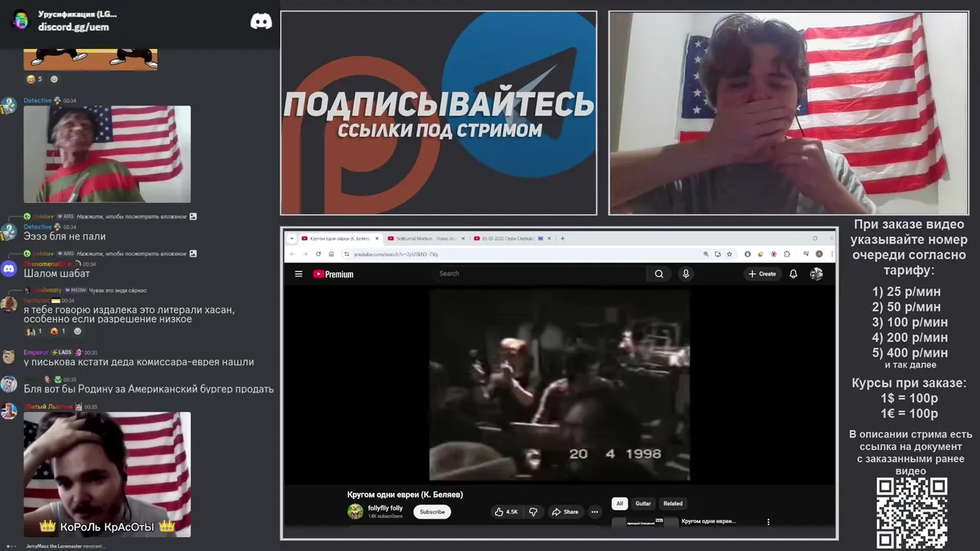Open the browser profile avatar
Screen dimensions: 980x551
pyautogui.click(x=818, y=254)
